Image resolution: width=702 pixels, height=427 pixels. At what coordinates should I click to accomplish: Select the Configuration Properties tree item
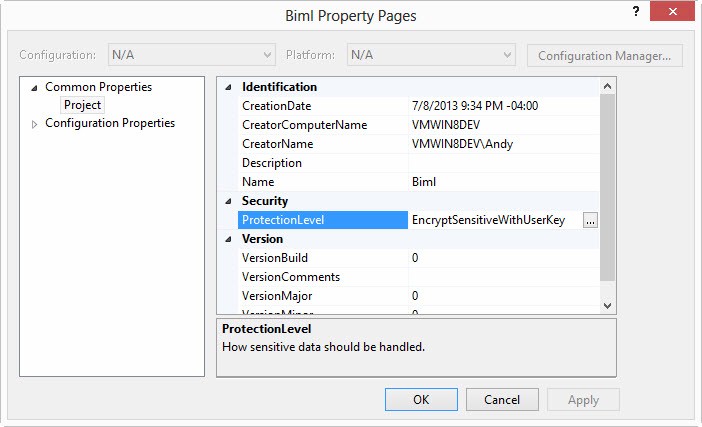(110, 124)
